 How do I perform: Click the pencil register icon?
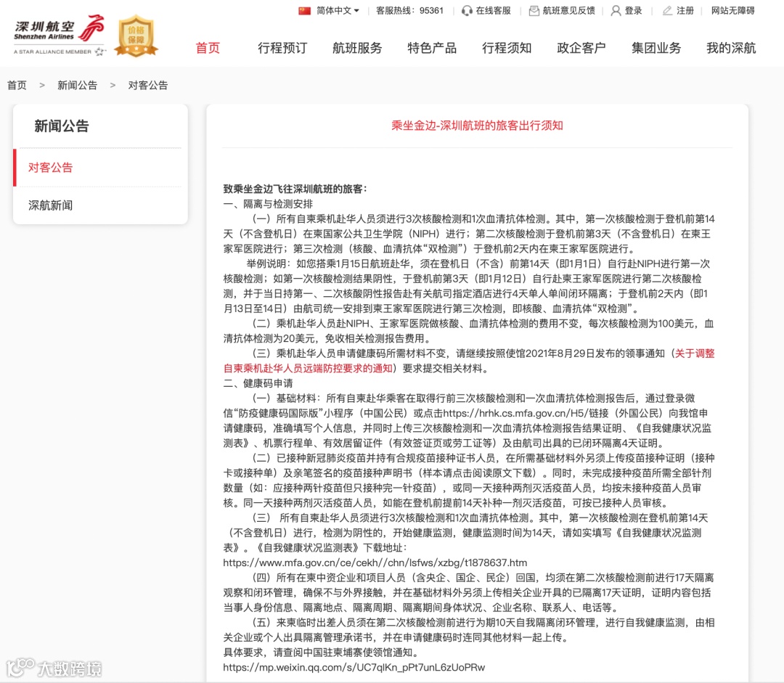(x=668, y=10)
